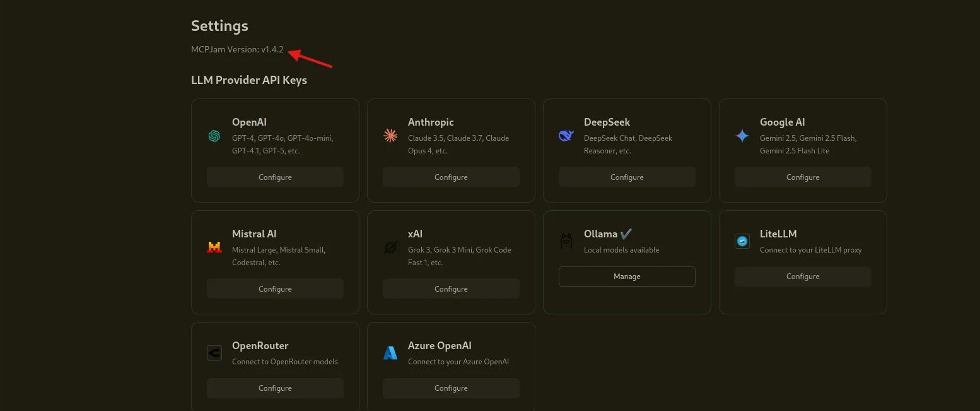Click the LLM Provider API Keys heading
980x411 pixels.
[249, 80]
